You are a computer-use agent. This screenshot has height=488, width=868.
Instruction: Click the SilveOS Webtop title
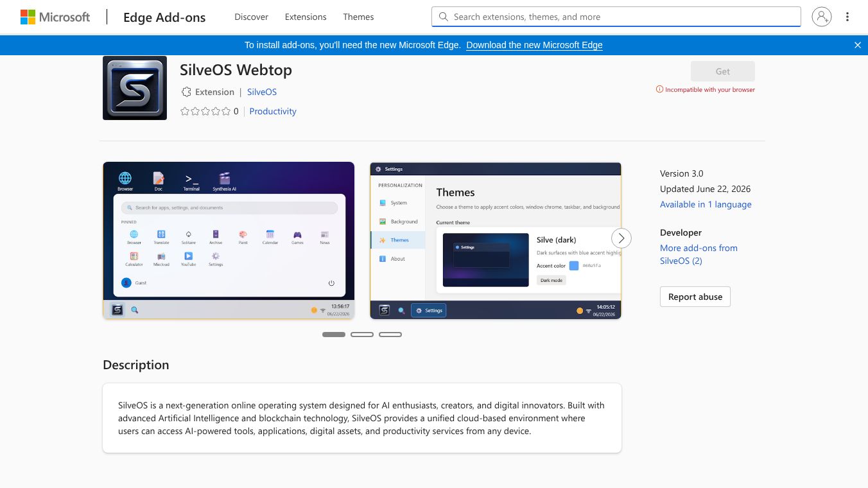pyautogui.click(x=236, y=69)
